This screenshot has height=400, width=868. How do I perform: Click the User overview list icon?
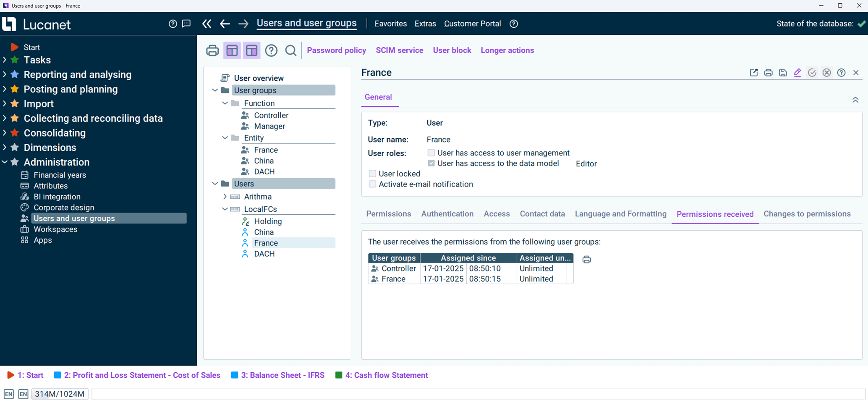click(x=225, y=78)
